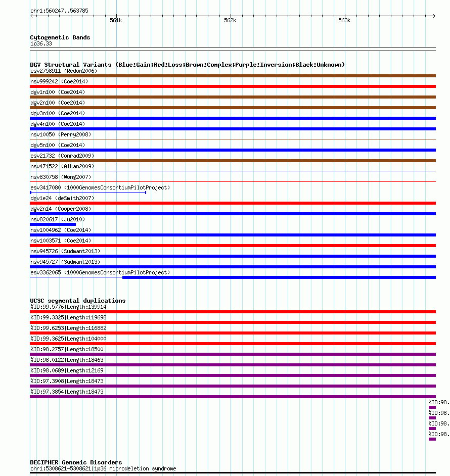Select the short esv3417080 blue feature line
This screenshot has width=450, height=476.
[x=88, y=193]
